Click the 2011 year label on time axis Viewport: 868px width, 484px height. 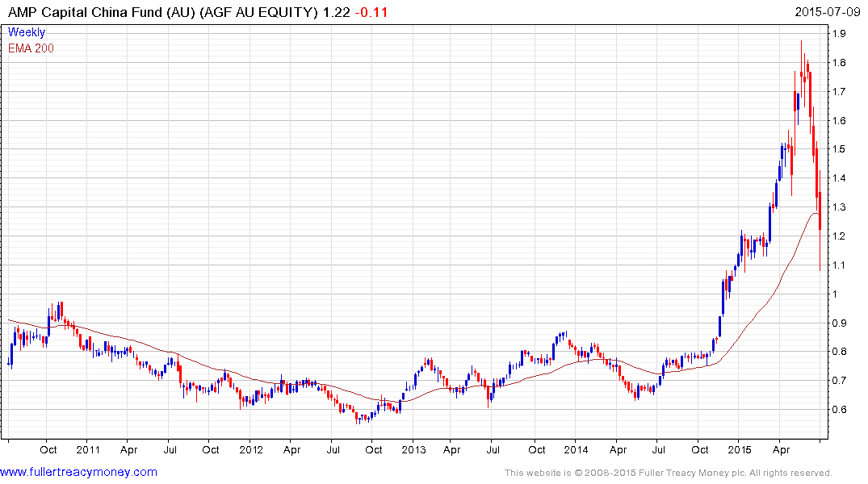[88, 449]
